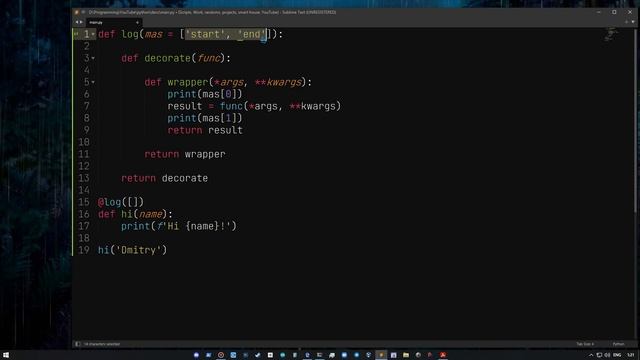Click the 'mas' parameter on line 1

point(153,35)
